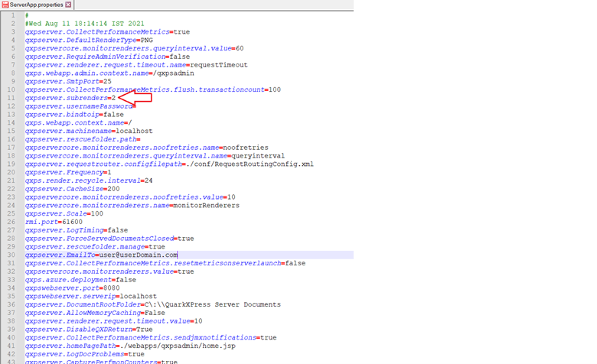This screenshot has width=597, height=364.
Task: Click the save-state icon on ServerApp.properties tab
Action: pos(5,5)
